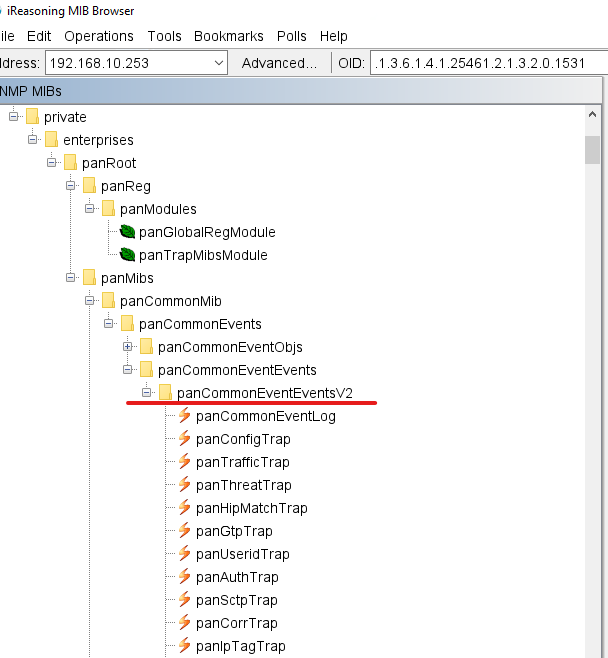Select the panHipMatchTrap tree label
Viewport: 608px width, 658px height.
tap(251, 508)
